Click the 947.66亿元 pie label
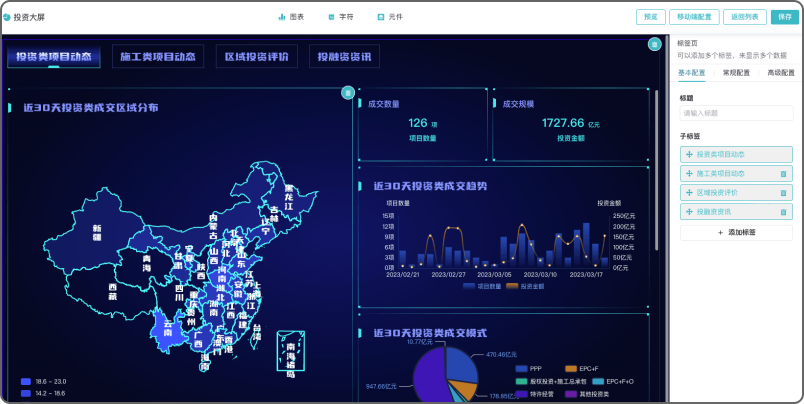Viewport: 804px width, 404px height. (381, 386)
